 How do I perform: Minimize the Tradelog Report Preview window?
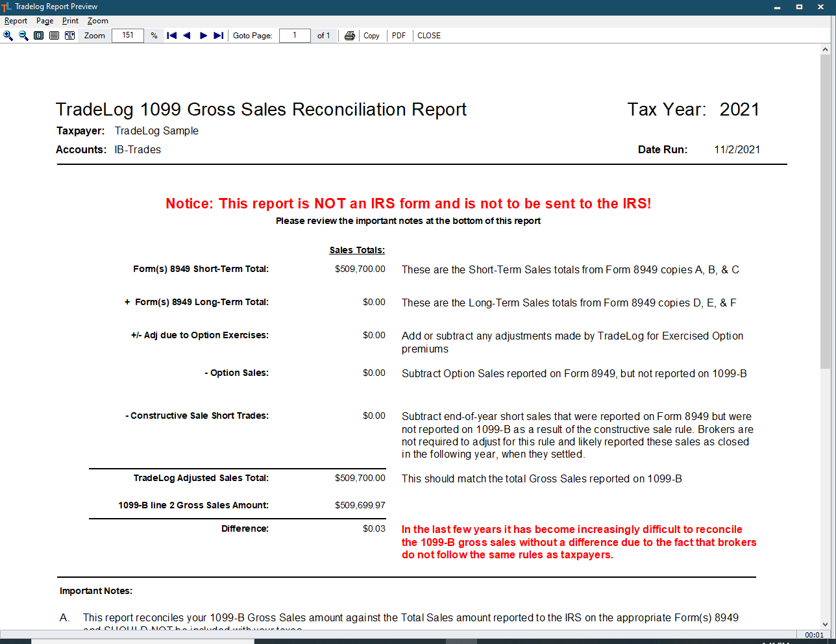point(777,6)
